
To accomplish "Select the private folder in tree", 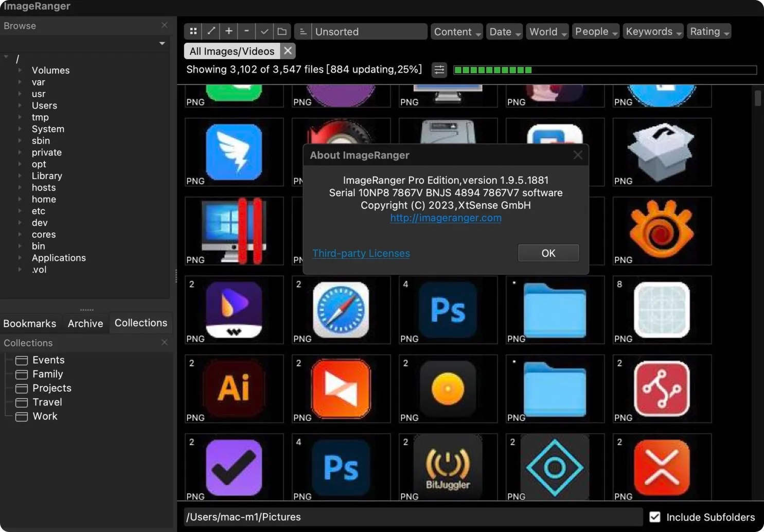I will point(46,152).
